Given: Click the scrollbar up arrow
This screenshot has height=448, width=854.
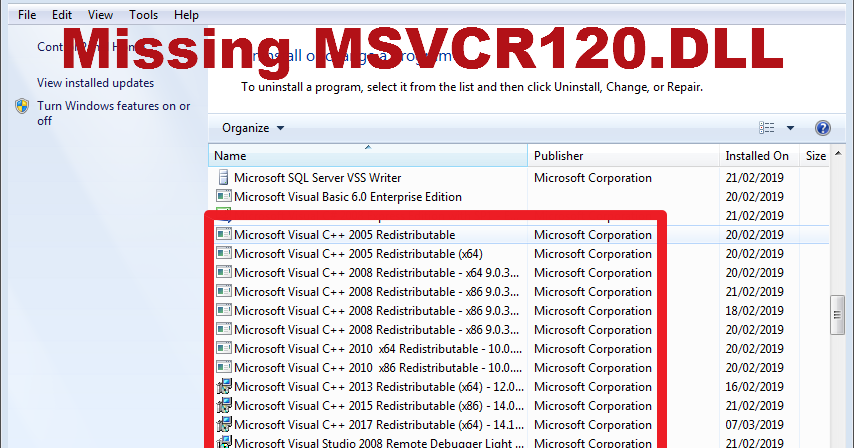Looking at the screenshot, I should pos(838,154).
